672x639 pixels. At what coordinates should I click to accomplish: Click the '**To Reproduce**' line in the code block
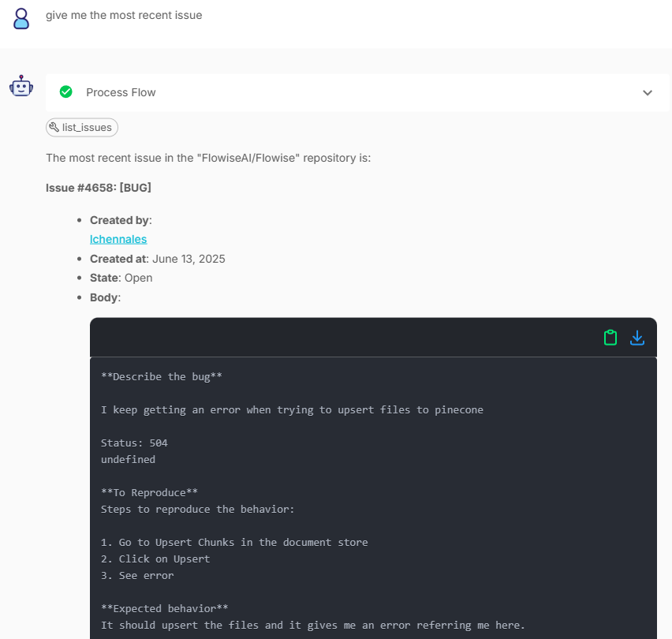coord(149,492)
